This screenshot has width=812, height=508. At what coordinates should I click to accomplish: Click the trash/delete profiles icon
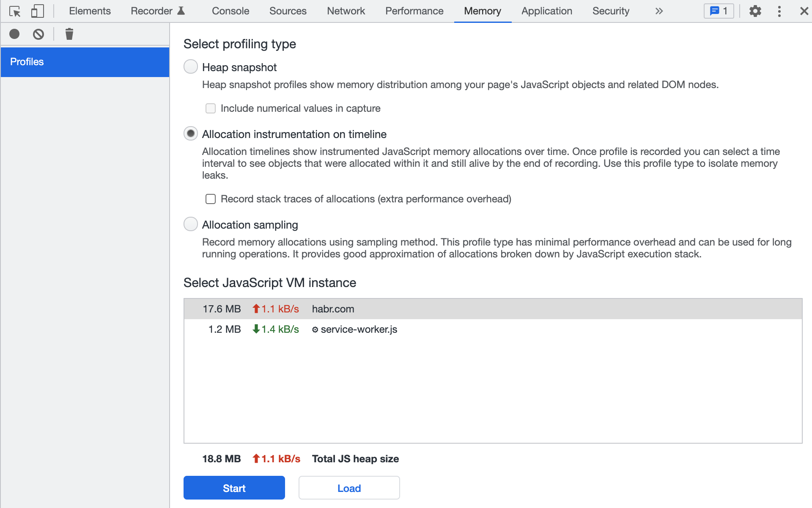(x=69, y=34)
